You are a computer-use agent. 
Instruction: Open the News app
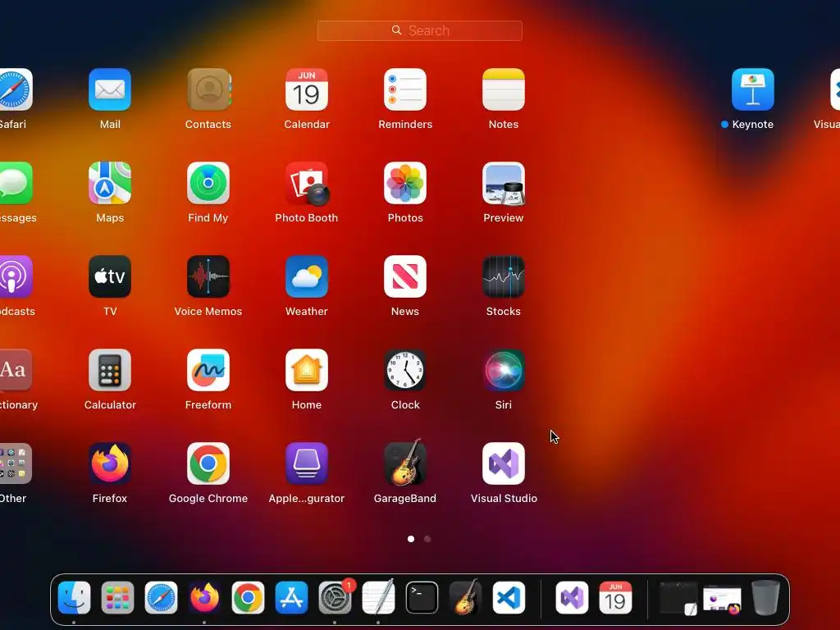(405, 276)
